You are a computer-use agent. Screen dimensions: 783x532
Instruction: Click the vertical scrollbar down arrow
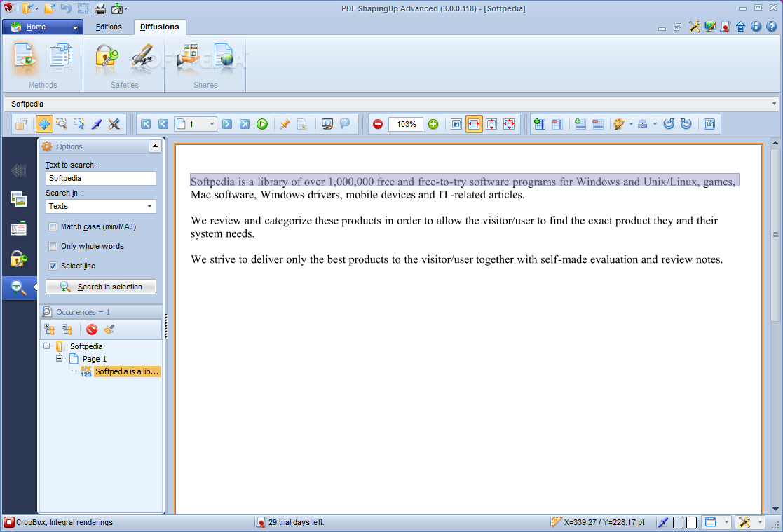[x=775, y=509]
